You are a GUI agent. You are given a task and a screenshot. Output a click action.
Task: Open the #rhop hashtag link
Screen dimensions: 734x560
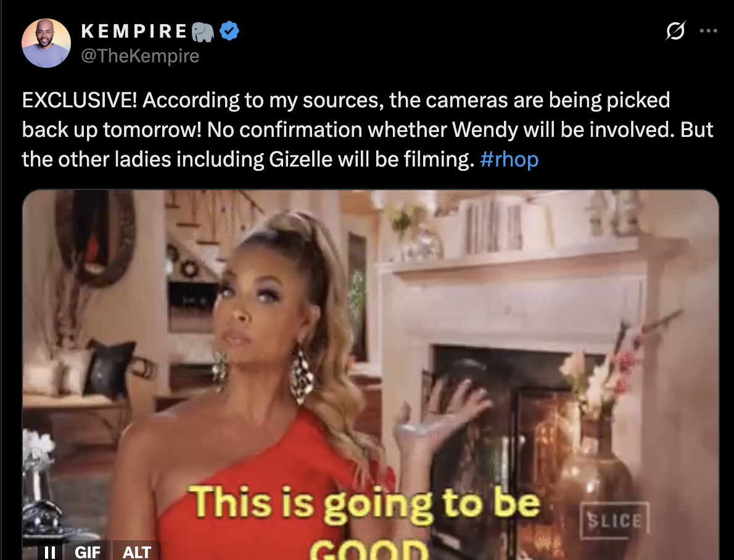pos(509,159)
